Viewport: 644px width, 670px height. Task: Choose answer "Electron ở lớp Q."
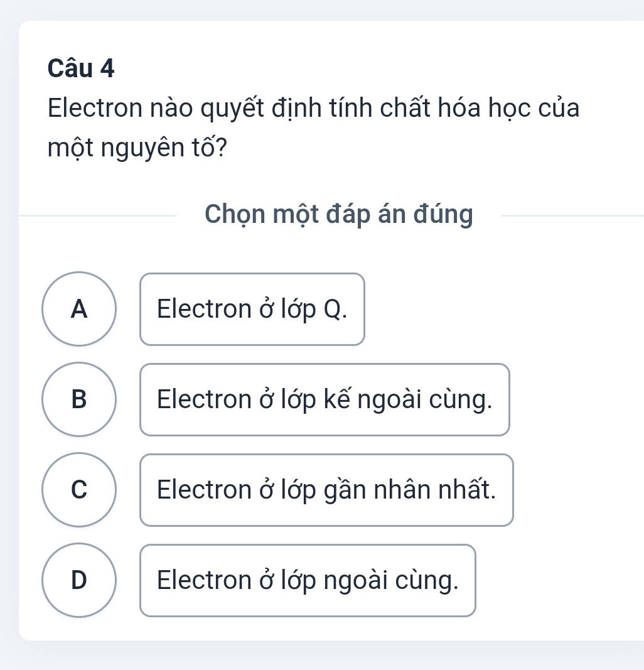tap(252, 308)
